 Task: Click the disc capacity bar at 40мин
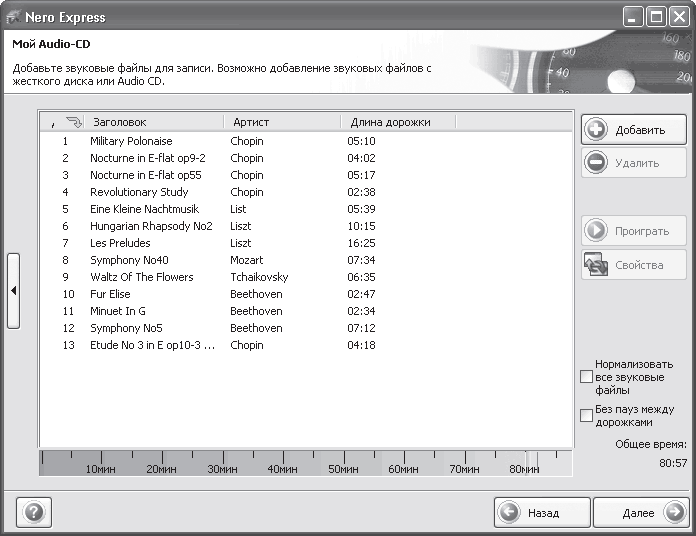[283, 463]
